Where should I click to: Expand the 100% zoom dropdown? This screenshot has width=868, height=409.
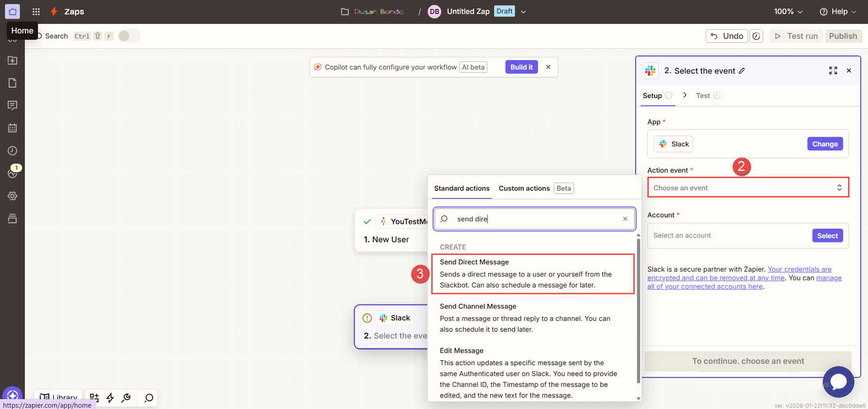788,11
